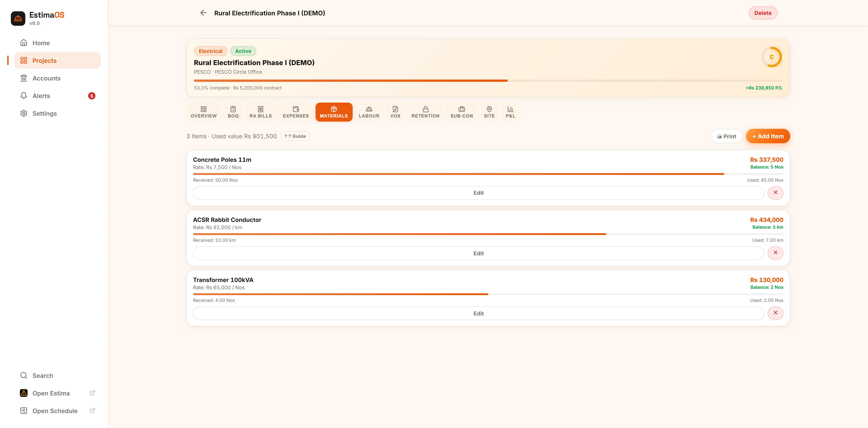The width and height of the screenshot is (868, 428).
Task: Delete the Transformer 100kVA item
Action: pyautogui.click(x=775, y=313)
